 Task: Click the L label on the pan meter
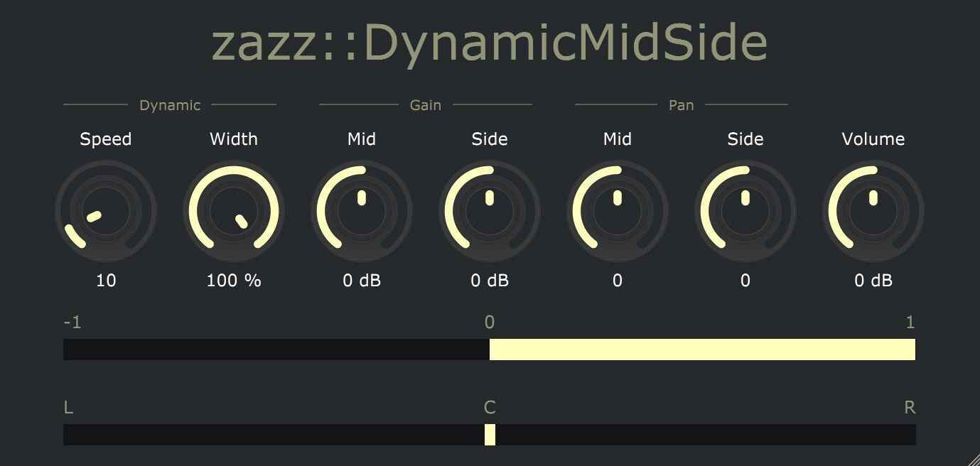pyautogui.click(x=68, y=407)
